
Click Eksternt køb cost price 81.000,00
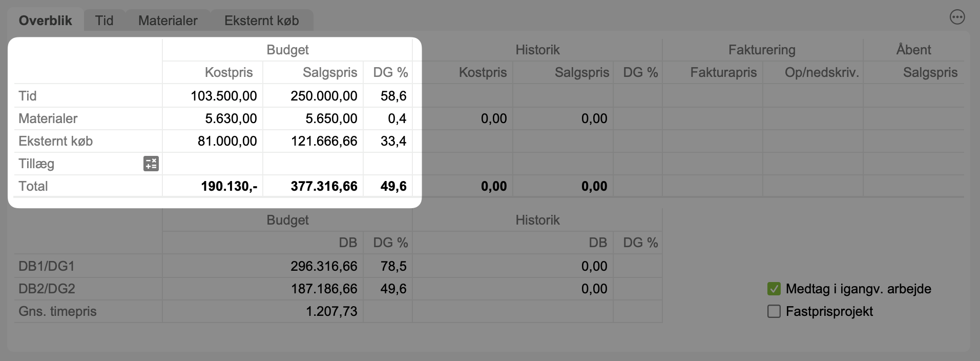(x=227, y=141)
